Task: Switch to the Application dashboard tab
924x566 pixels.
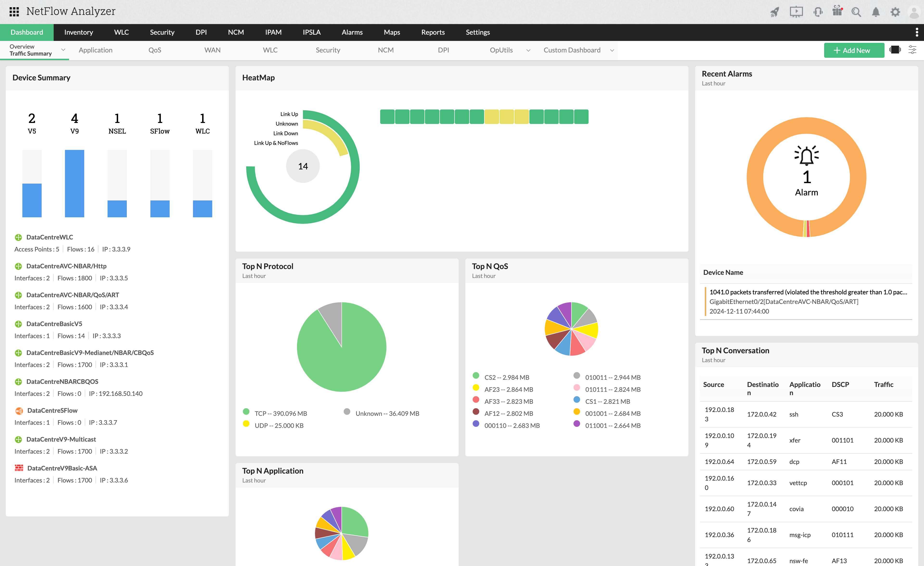Action: (96, 50)
